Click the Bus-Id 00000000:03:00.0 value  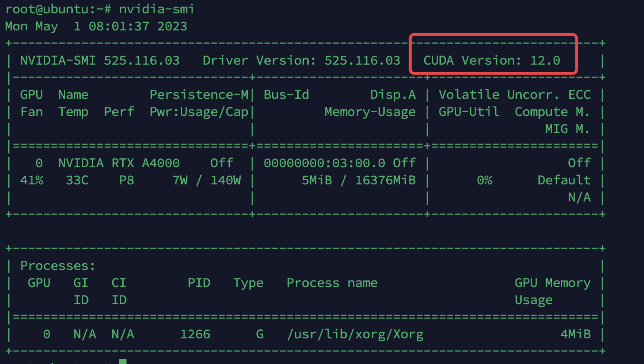click(x=324, y=163)
